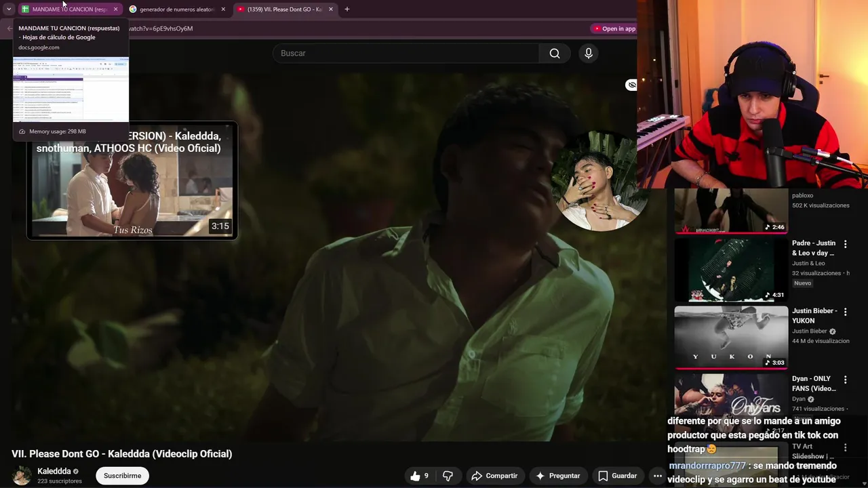Click the Padre - Justin & Leo title
Screen dimensions: 868x488
814,248
